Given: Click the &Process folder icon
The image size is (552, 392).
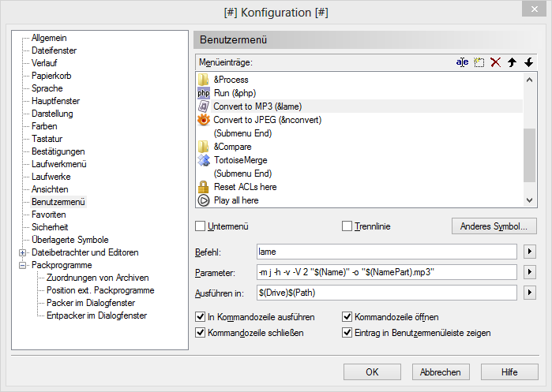Looking at the screenshot, I should coord(203,80).
